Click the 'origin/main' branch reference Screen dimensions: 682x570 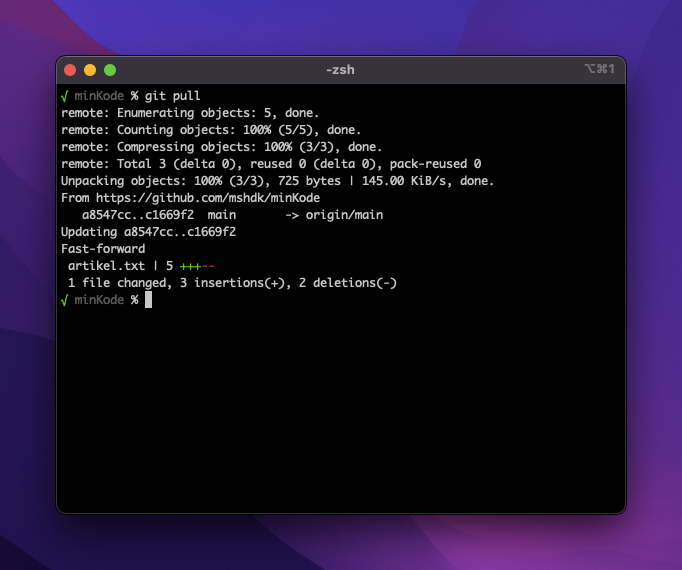344,215
